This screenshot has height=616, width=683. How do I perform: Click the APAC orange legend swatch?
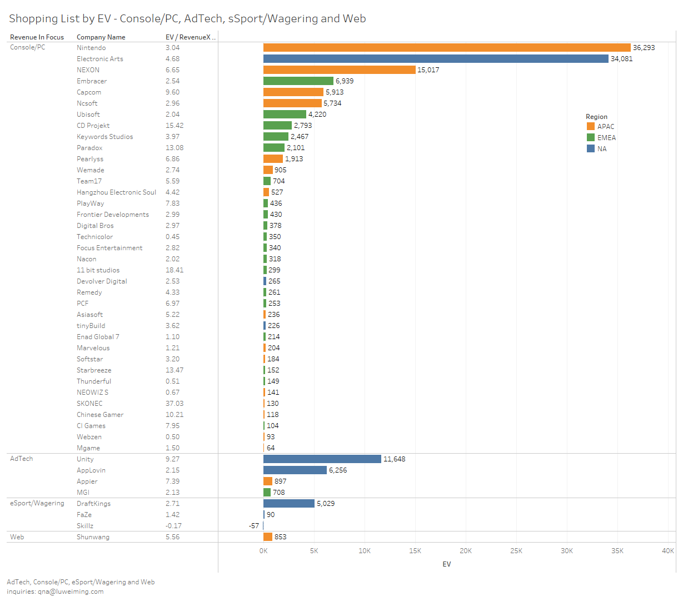591,126
